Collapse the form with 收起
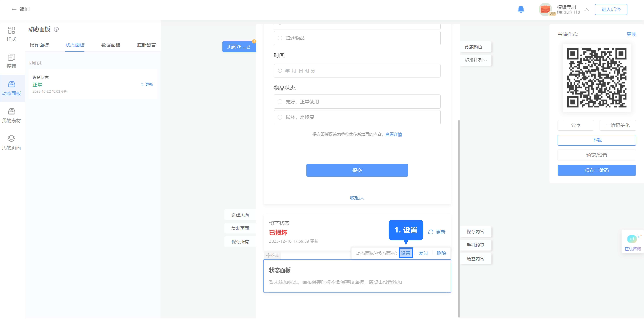644x321 pixels. pyautogui.click(x=357, y=198)
